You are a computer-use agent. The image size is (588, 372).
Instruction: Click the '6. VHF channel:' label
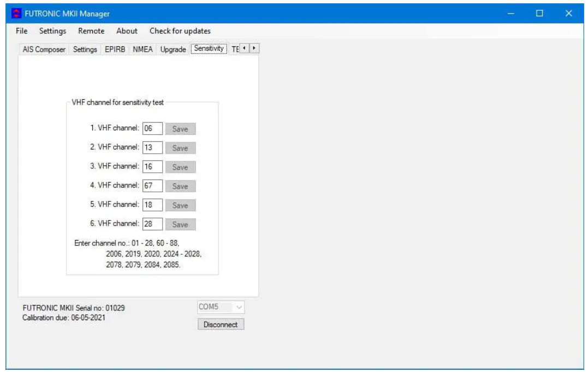coord(114,224)
